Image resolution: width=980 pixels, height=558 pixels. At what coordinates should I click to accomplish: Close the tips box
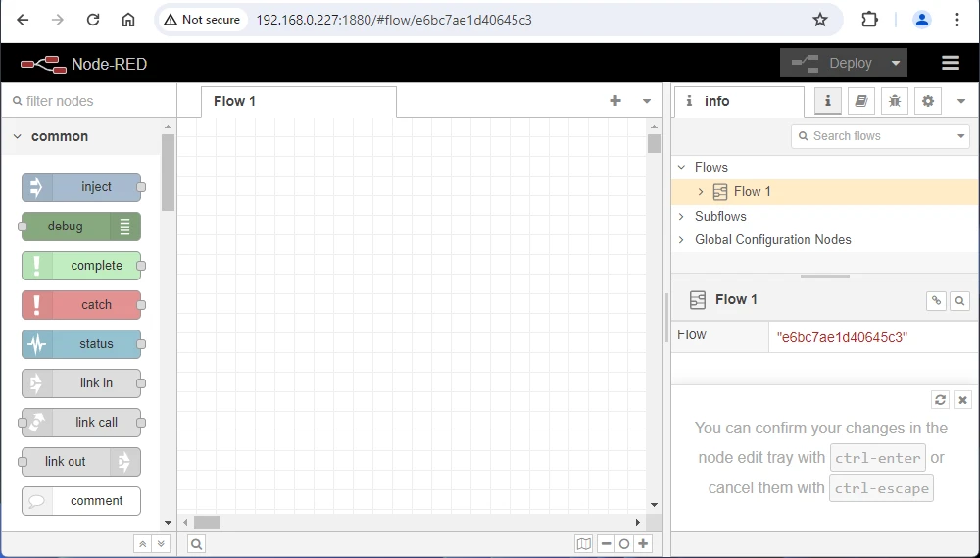(962, 399)
